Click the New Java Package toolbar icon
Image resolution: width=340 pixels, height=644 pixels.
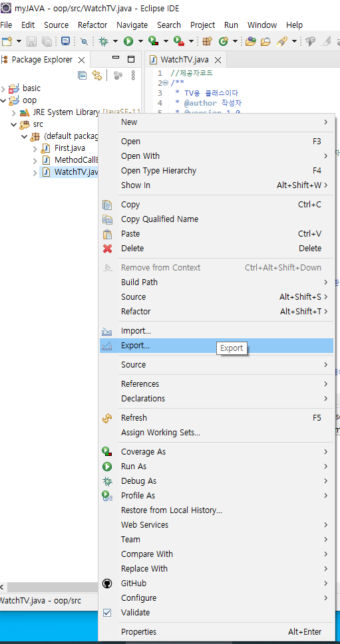pos(207,41)
